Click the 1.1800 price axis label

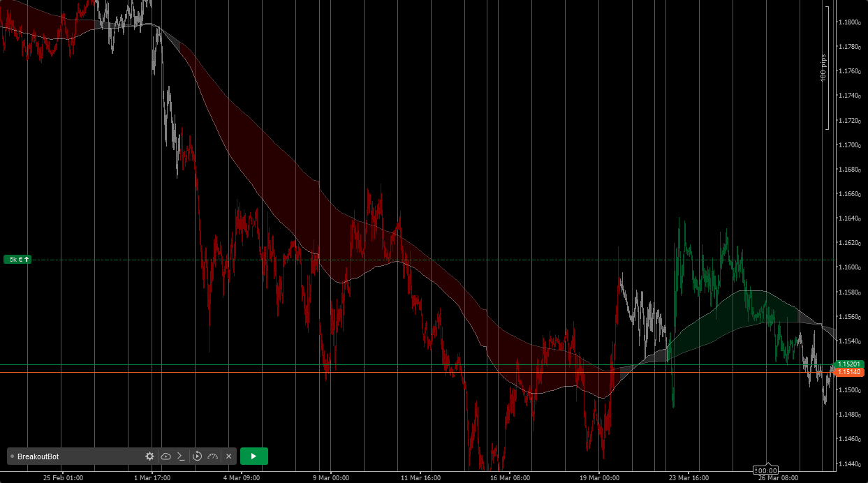849,22
